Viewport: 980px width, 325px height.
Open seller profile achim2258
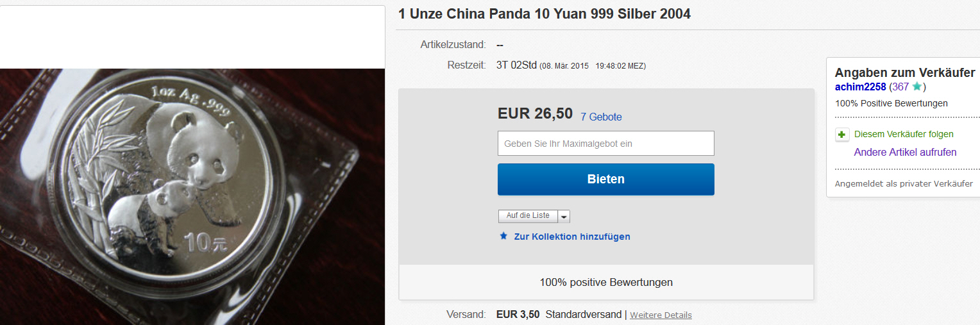(860, 87)
